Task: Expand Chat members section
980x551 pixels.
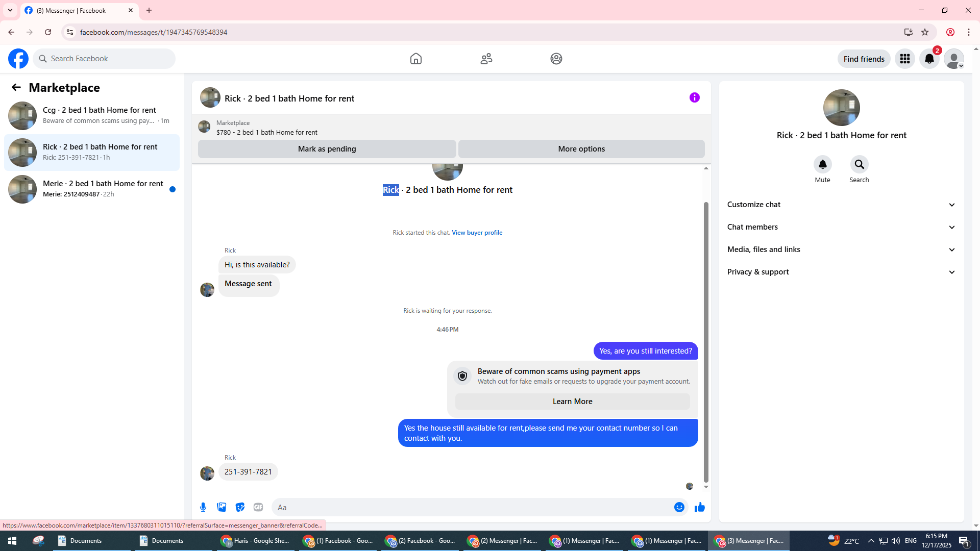Action: (x=841, y=227)
